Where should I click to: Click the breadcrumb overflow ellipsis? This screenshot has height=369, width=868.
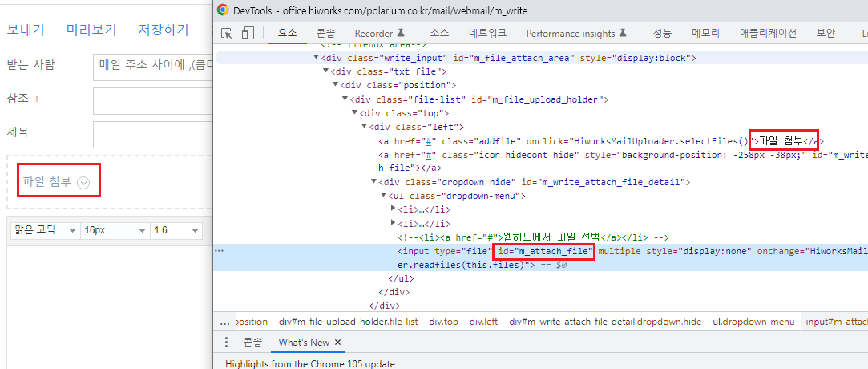(224, 322)
